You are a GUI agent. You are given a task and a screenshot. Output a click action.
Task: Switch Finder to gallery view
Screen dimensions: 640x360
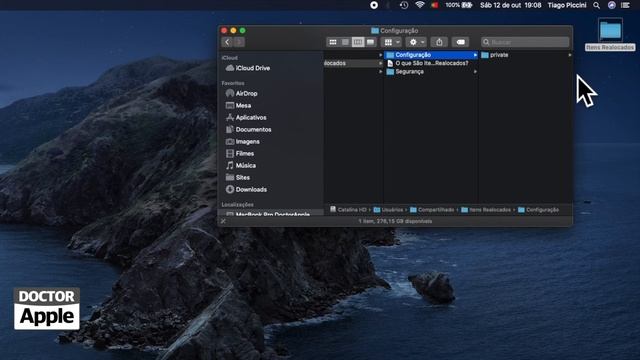point(370,42)
